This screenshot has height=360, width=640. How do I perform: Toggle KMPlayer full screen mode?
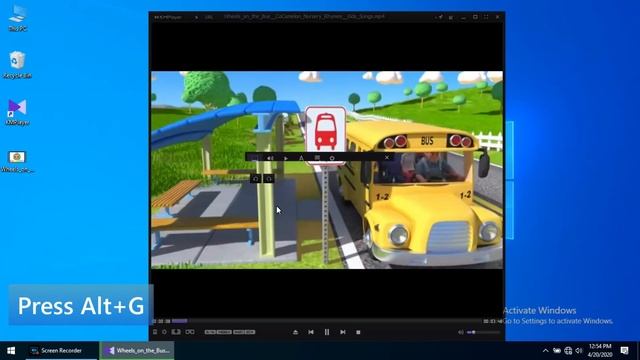click(x=486, y=17)
